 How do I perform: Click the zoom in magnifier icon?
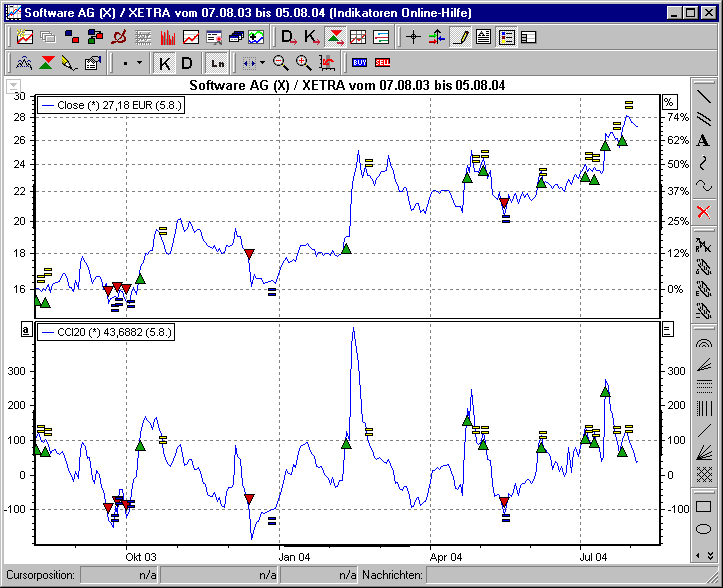(x=303, y=63)
